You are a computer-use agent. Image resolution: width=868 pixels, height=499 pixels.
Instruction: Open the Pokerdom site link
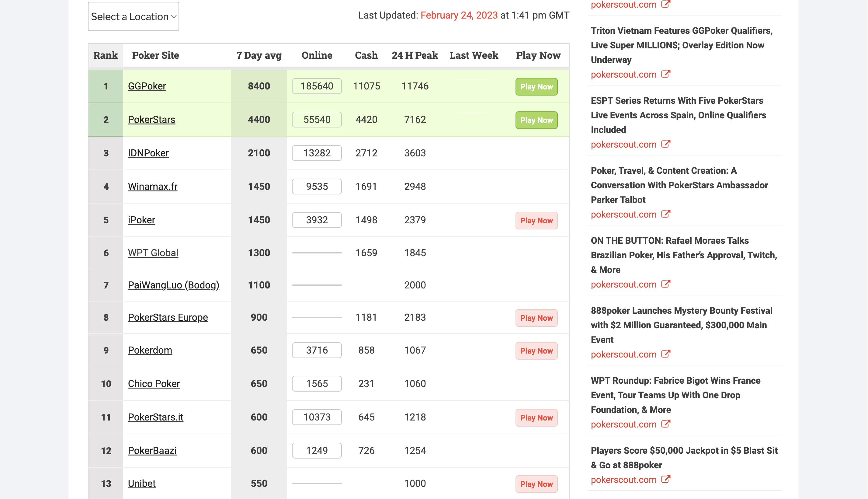pos(150,350)
